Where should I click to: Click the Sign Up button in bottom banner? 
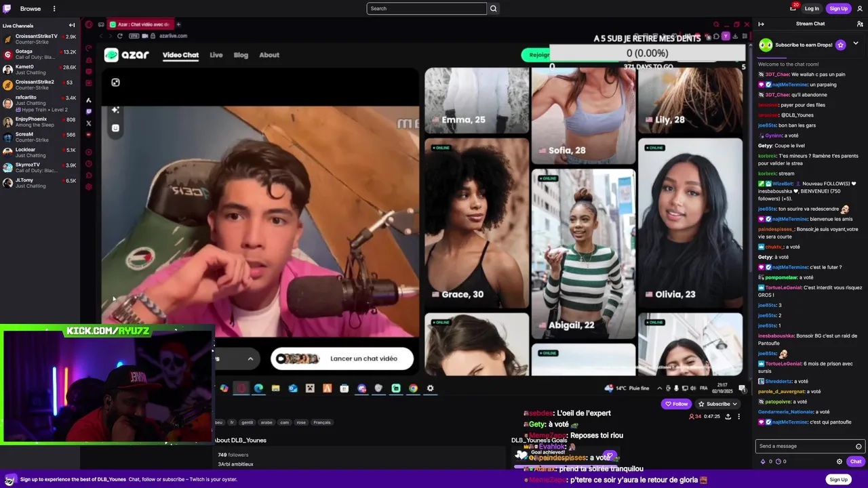click(838, 479)
